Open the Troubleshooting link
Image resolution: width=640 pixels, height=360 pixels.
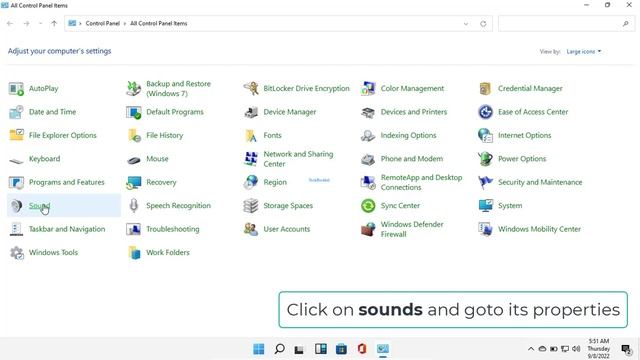coord(173,229)
